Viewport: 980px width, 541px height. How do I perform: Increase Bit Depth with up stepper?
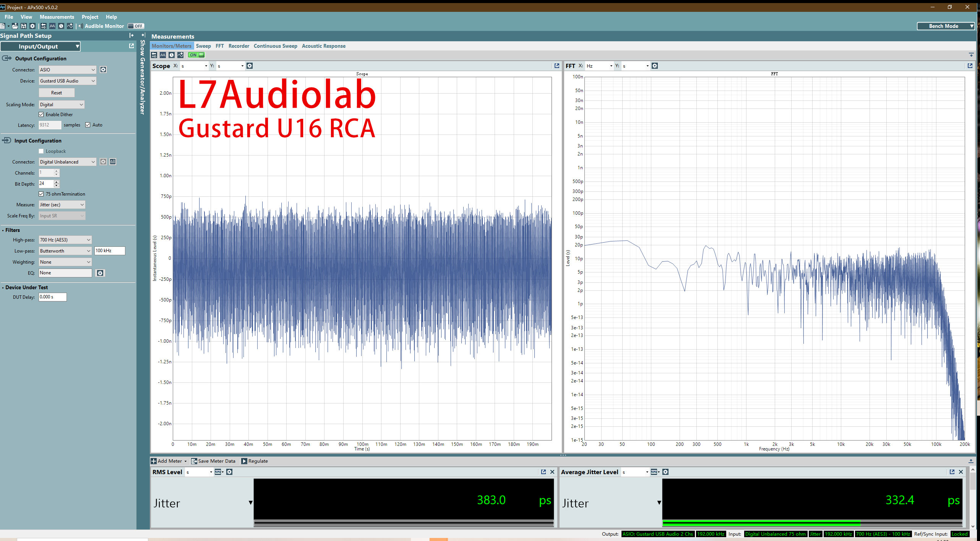point(57,182)
